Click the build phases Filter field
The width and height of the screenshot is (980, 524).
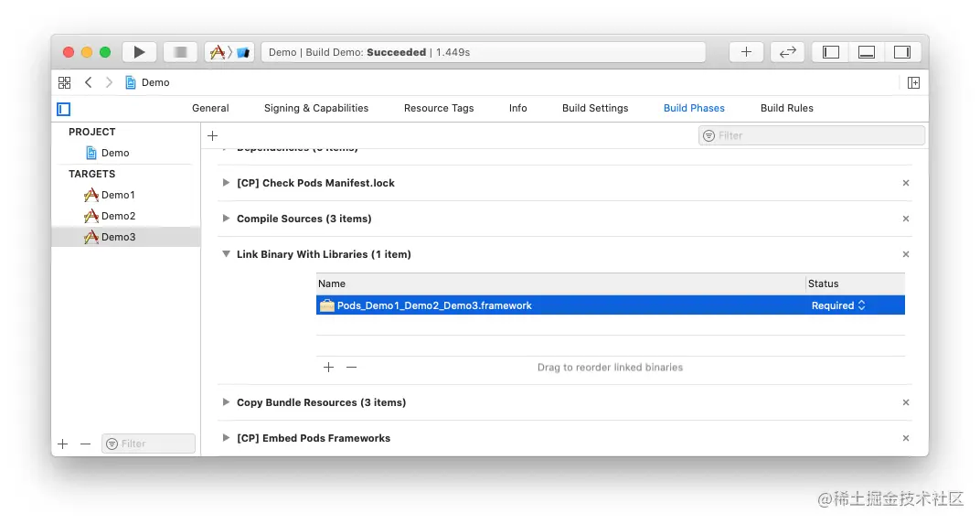(x=812, y=135)
